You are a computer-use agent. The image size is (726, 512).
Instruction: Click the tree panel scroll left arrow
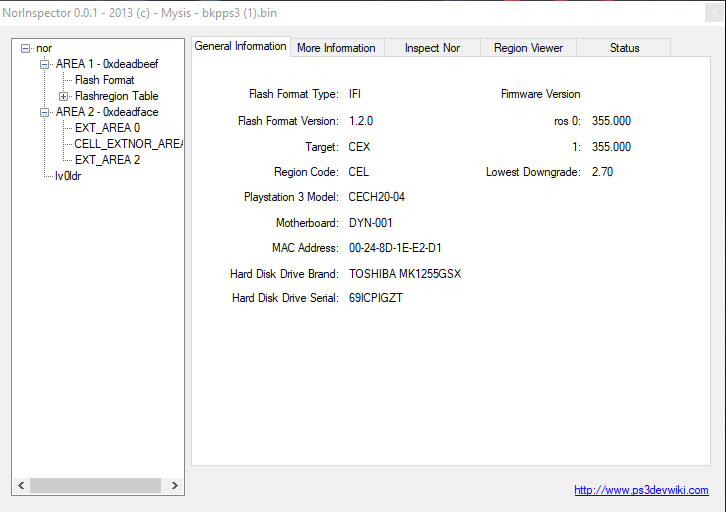click(x=21, y=485)
